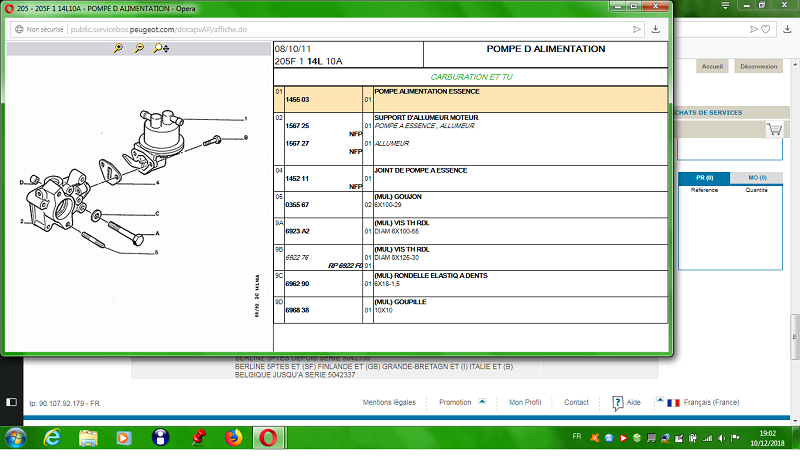
Task: Click the blue round taskbar icon
Action: coord(160,438)
